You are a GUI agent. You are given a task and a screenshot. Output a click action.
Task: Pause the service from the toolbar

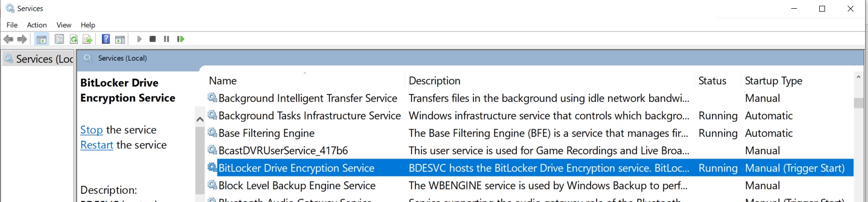pyautogui.click(x=167, y=39)
